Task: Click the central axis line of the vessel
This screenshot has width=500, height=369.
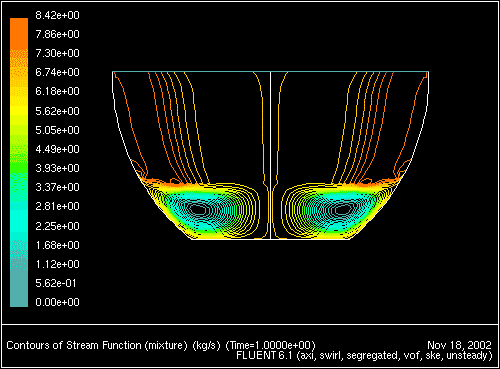Action: (270, 155)
